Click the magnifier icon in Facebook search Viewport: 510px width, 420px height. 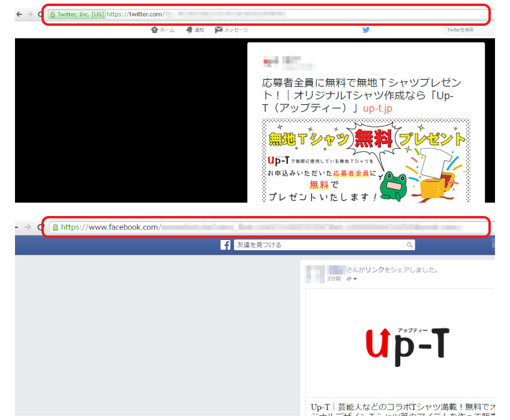tap(409, 245)
